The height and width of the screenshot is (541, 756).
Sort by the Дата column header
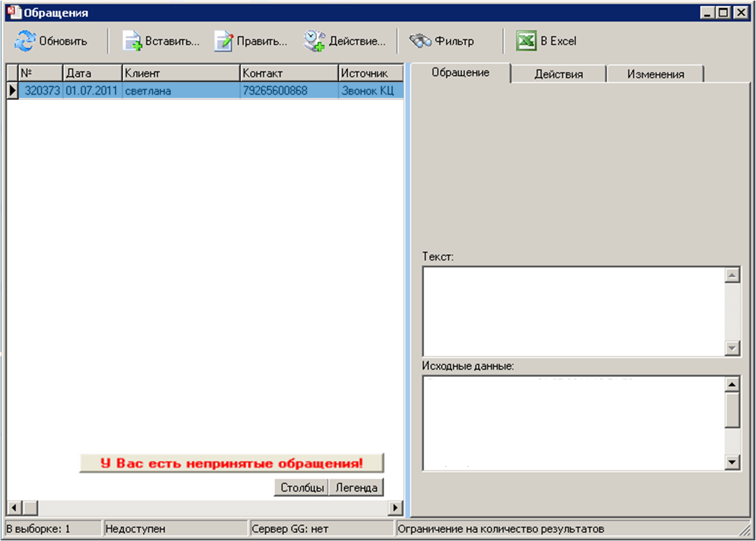(92, 73)
